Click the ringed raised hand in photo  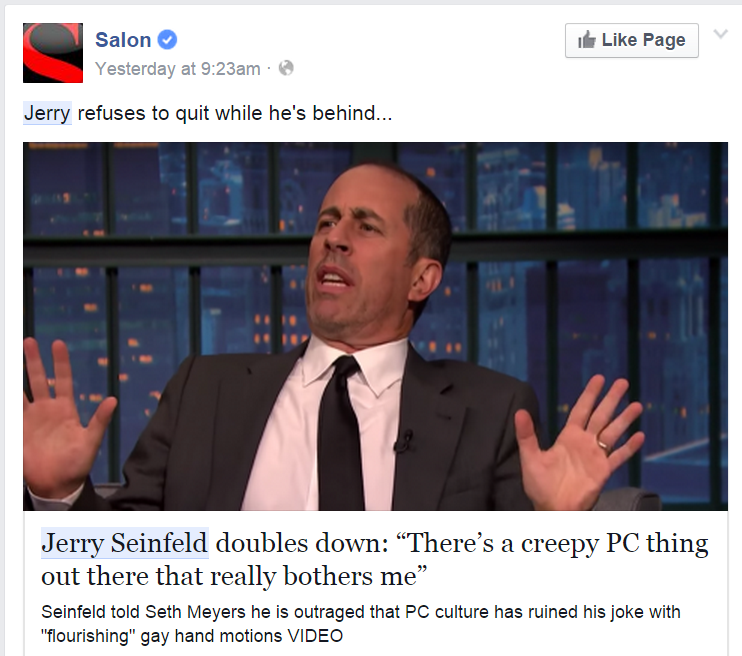[x=580, y=438]
